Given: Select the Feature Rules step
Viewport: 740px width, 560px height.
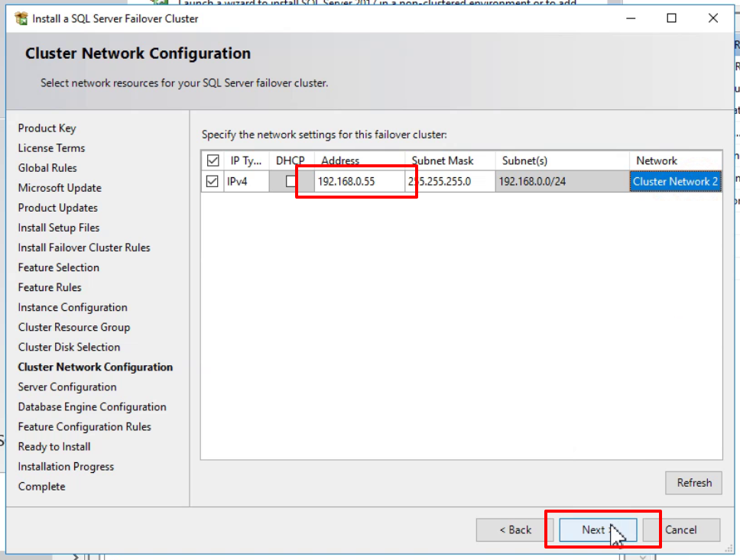Looking at the screenshot, I should tap(50, 287).
